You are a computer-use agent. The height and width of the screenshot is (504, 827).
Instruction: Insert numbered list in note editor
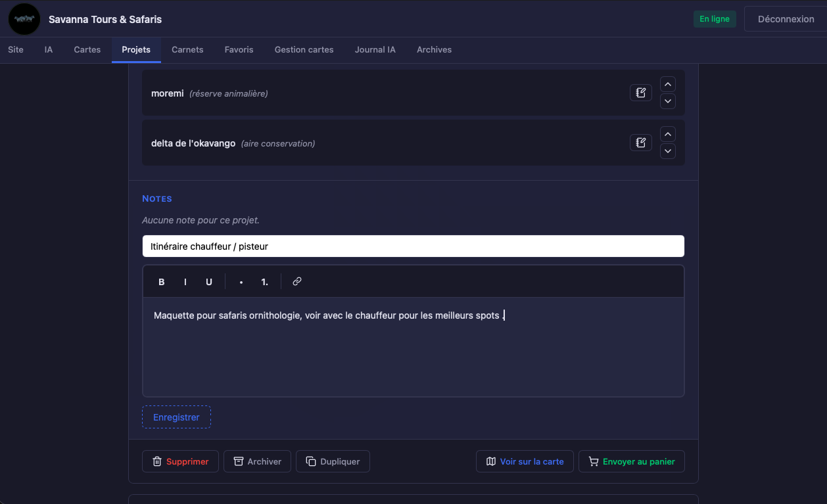pos(265,282)
